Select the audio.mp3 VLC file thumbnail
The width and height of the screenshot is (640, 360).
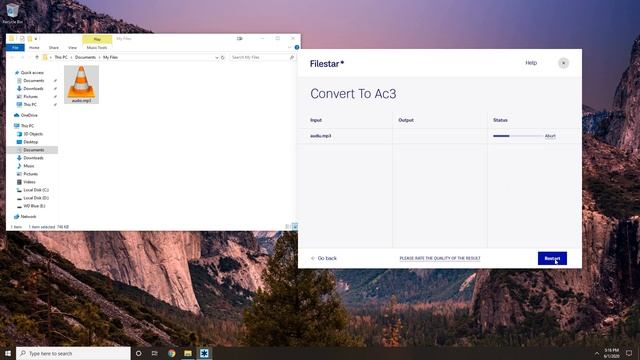point(81,84)
